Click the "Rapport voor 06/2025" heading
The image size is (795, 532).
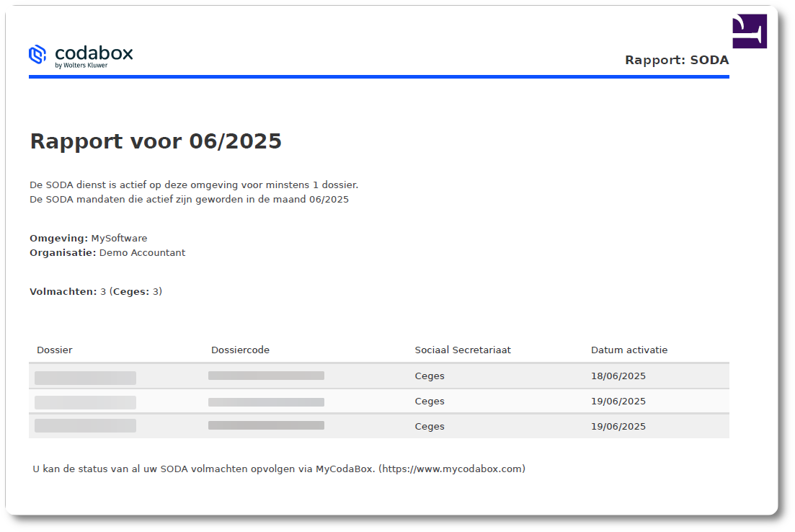click(156, 141)
